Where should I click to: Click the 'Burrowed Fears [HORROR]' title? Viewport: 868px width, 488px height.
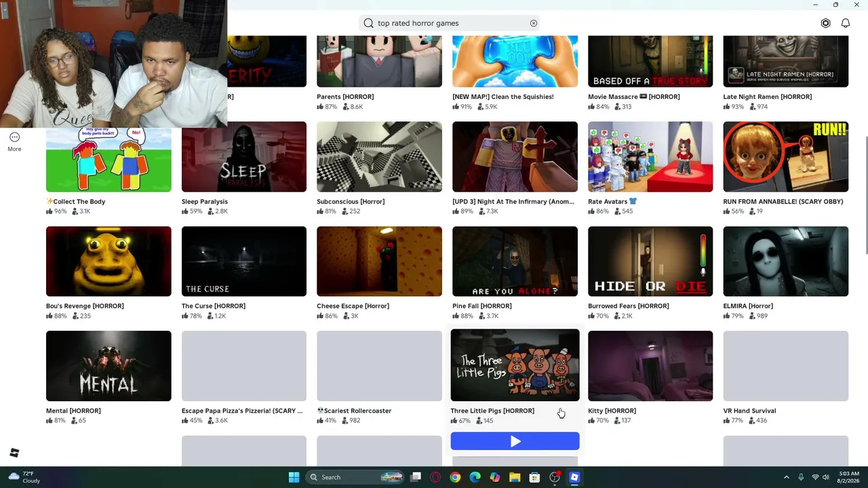coord(629,306)
